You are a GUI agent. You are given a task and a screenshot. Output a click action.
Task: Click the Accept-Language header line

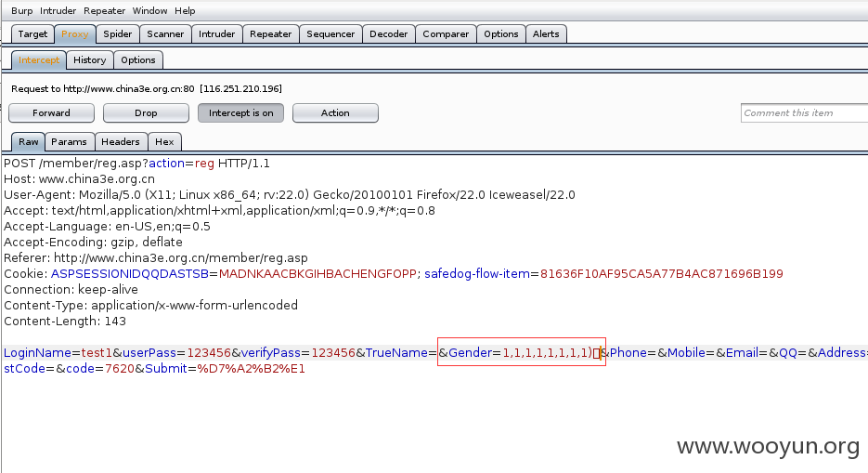107,227
